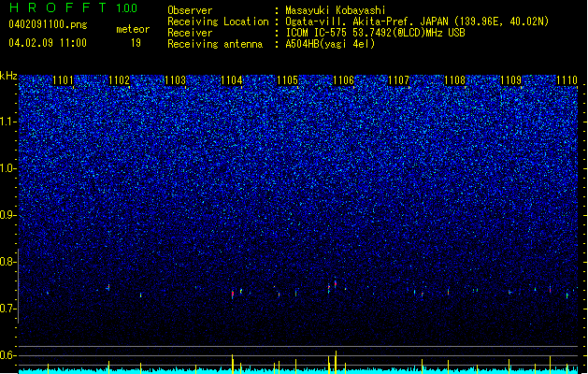
Task: Click the receiving location Ogata-vill. Akita-Pref. text
Action: [x=366, y=22]
